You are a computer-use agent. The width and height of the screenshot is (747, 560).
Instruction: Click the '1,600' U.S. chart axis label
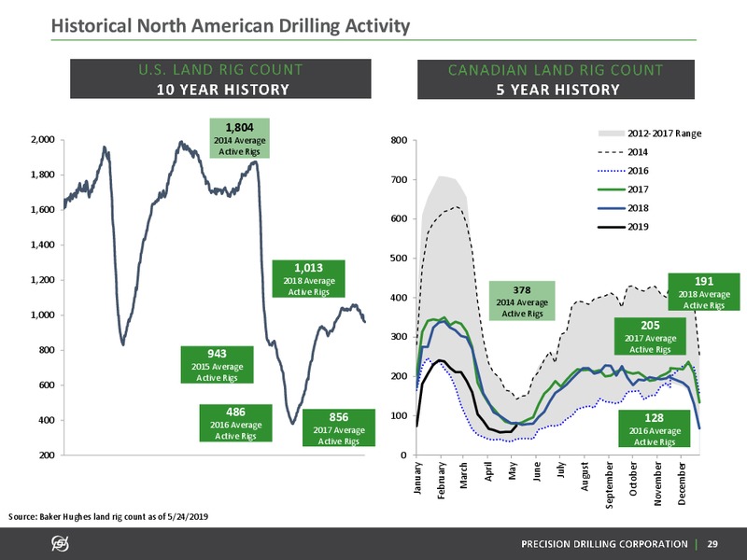pyautogui.click(x=43, y=209)
